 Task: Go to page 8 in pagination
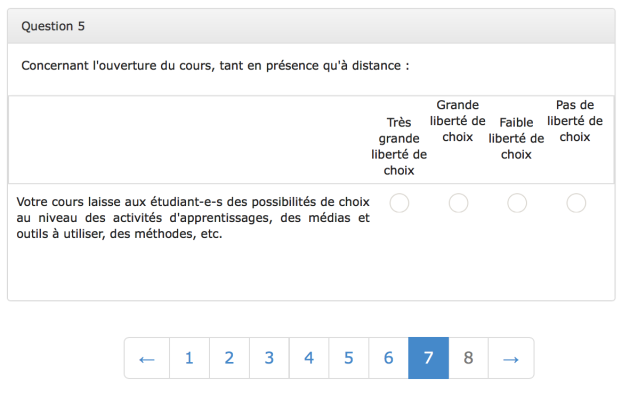point(468,358)
